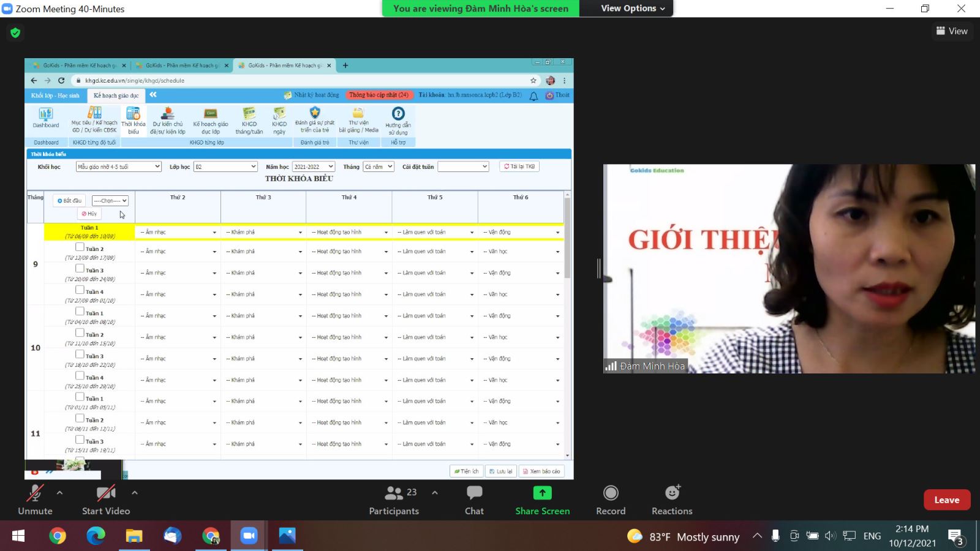This screenshot has height=551, width=980.
Task: Leave the Zoom meeting
Action: pyautogui.click(x=946, y=500)
